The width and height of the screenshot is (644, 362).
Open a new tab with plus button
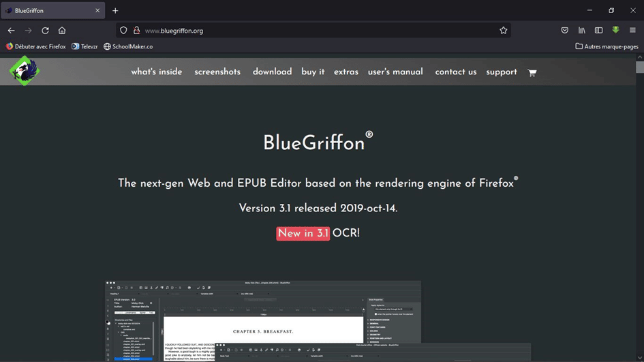click(x=115, y=11)
